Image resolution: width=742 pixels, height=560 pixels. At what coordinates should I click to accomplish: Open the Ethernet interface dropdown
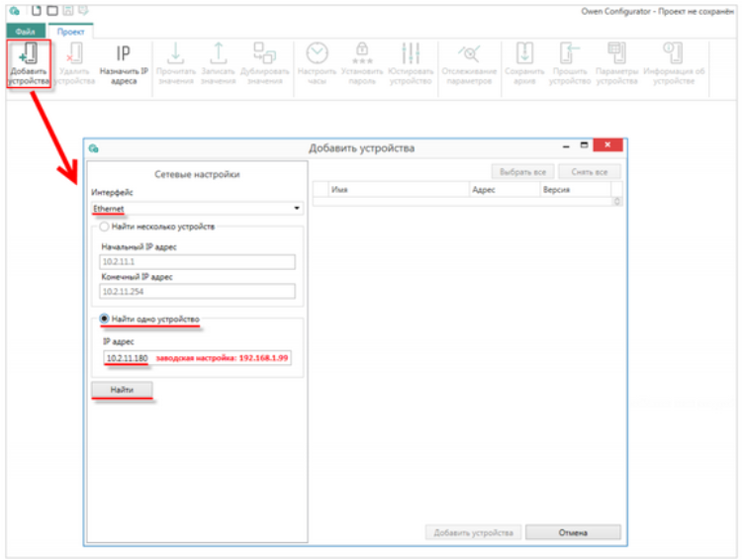point(197,209)
